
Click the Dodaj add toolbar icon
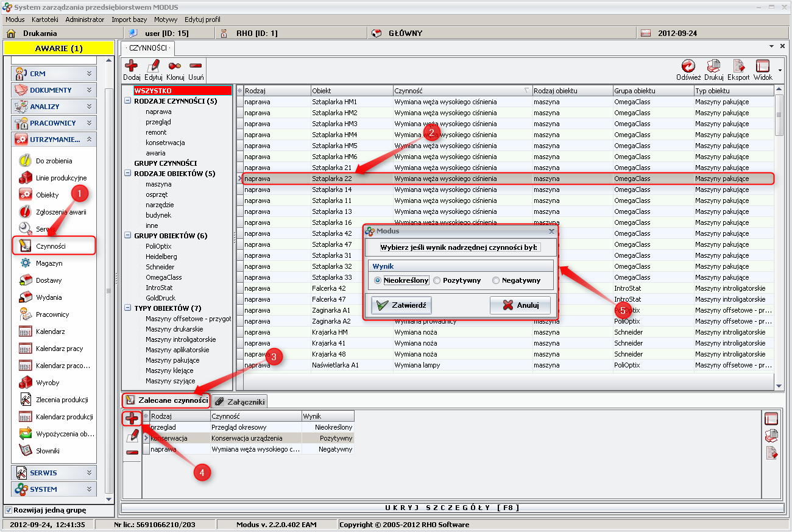131,66
